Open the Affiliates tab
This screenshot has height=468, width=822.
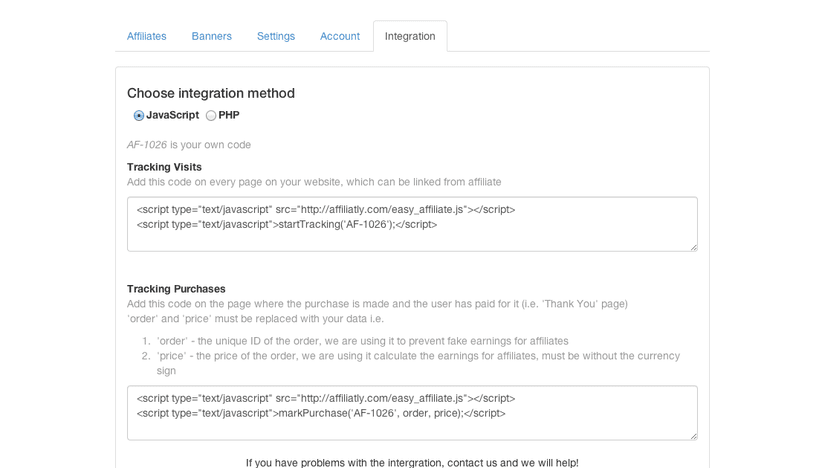[146, 36]
